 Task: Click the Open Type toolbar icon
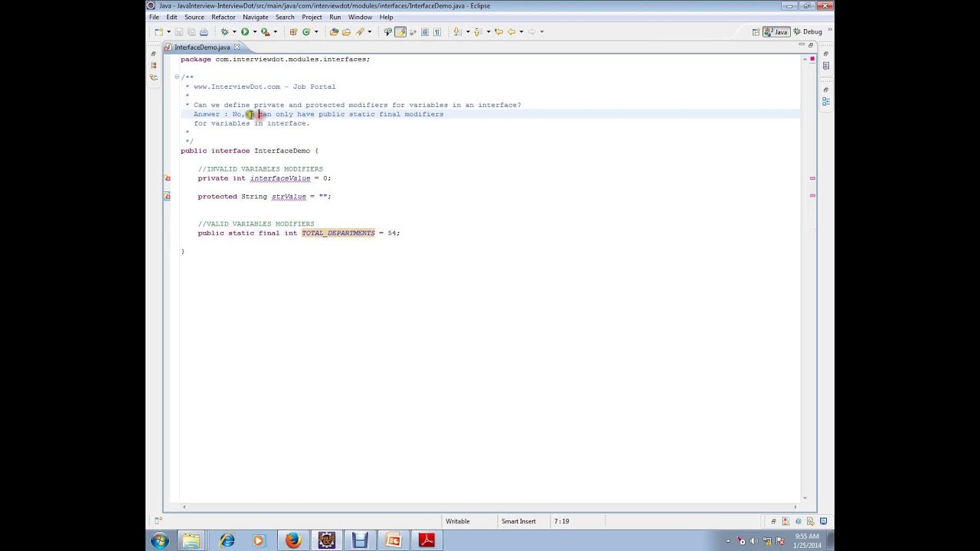click(x=334, y=31)
